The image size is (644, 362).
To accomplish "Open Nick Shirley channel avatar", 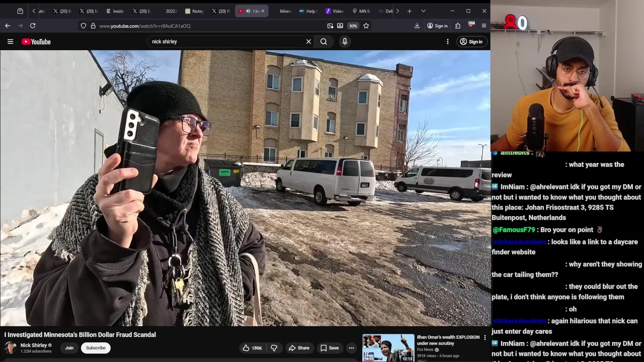I will point(10,348).
